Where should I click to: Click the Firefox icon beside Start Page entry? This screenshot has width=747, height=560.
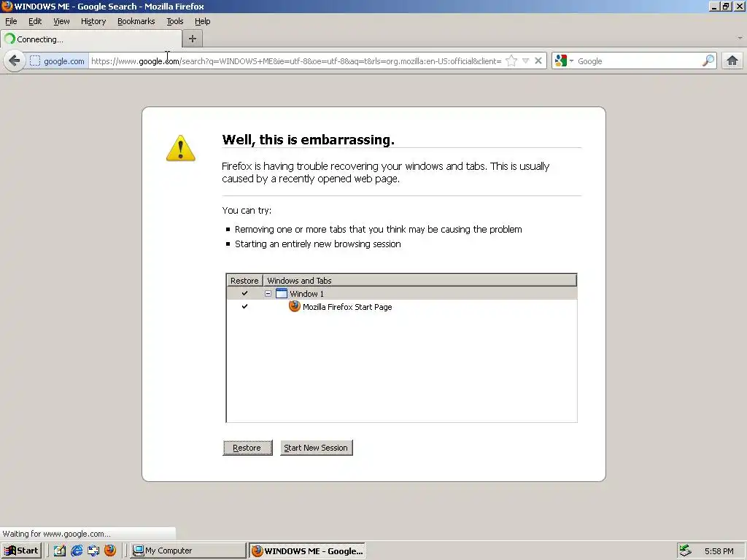[x=295, y=306]
